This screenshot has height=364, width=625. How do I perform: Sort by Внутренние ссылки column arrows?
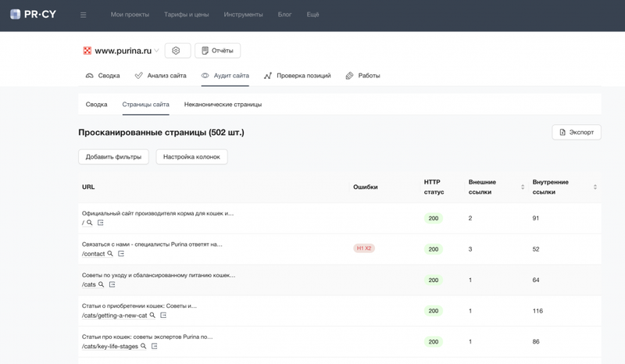tap(595, 187)
